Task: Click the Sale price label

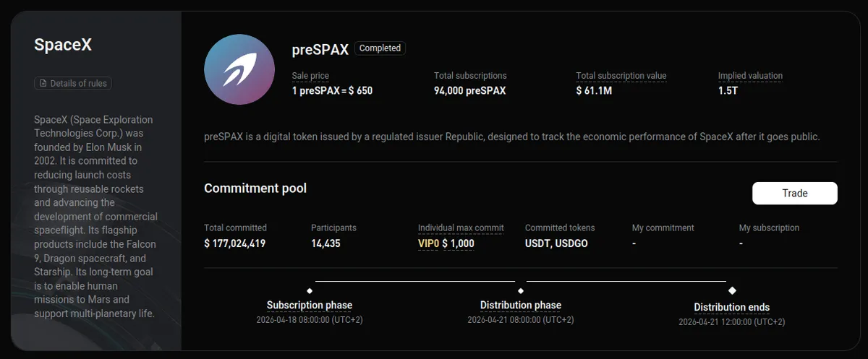Action: pos(310,76)
